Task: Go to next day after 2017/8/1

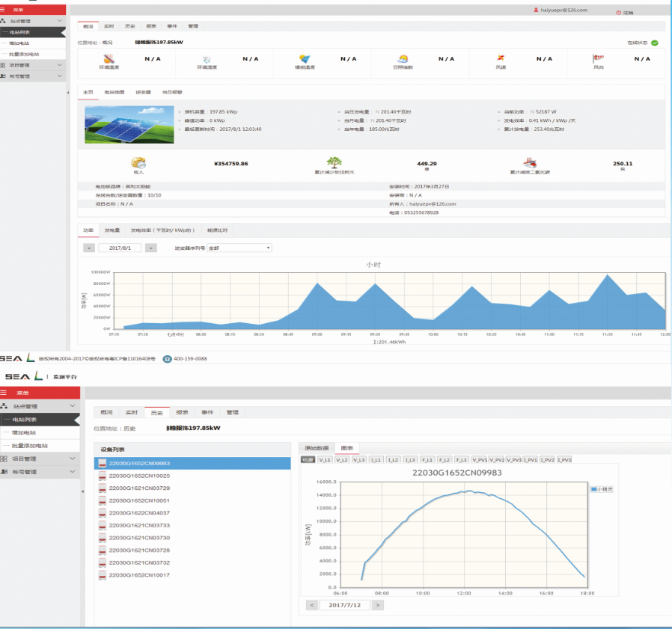Action: click(x=151, y=248)
